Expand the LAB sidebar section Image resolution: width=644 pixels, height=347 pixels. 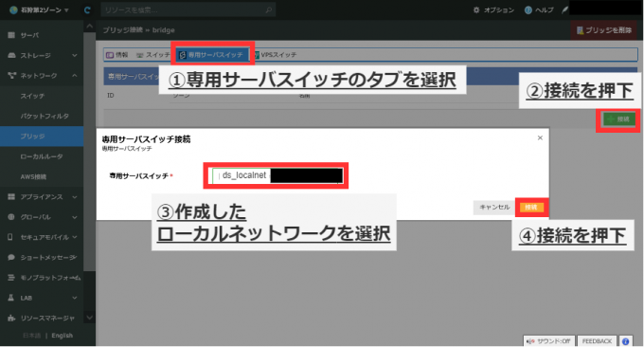pyautogui.click(x=42, y=298)
